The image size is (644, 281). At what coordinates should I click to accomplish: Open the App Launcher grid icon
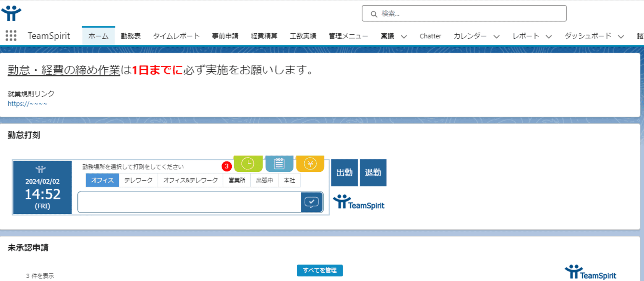pos(11,36)
